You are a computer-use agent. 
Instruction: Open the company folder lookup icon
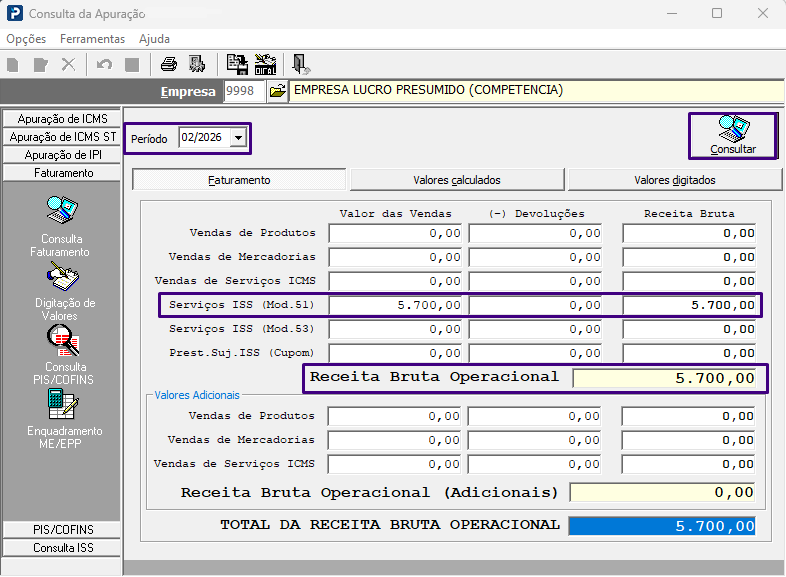[x=278, y=91]
